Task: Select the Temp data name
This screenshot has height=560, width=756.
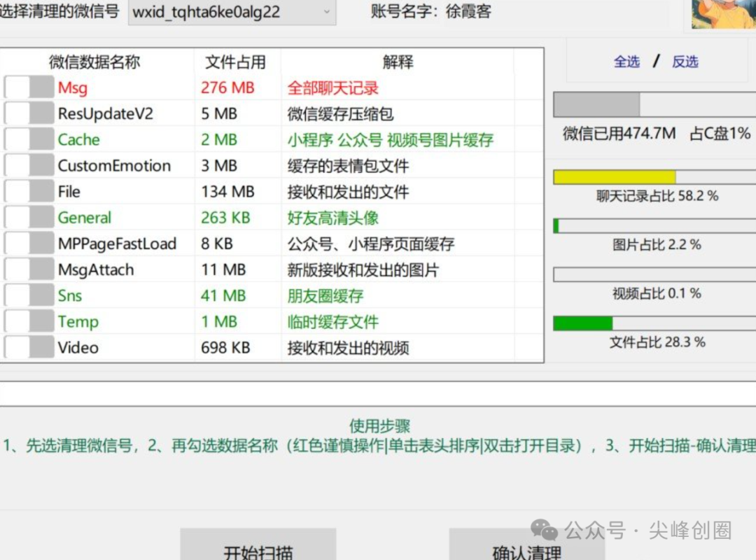Action: click(x=78, y=322)
